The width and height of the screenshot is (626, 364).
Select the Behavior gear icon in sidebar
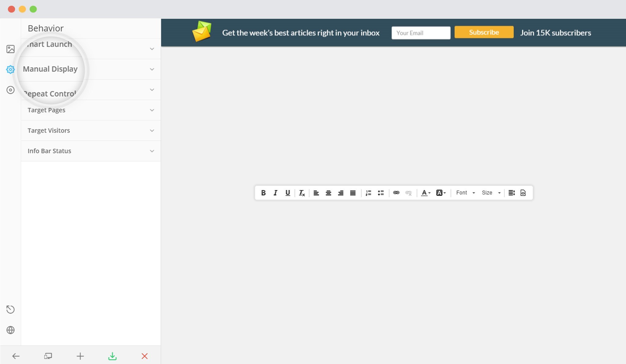pyautogui.click(x=10, y=69)
